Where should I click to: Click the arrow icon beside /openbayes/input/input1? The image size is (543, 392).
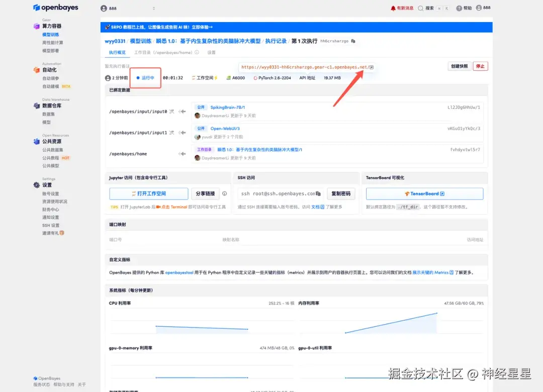pyautogui.click(x=183, y=133)
